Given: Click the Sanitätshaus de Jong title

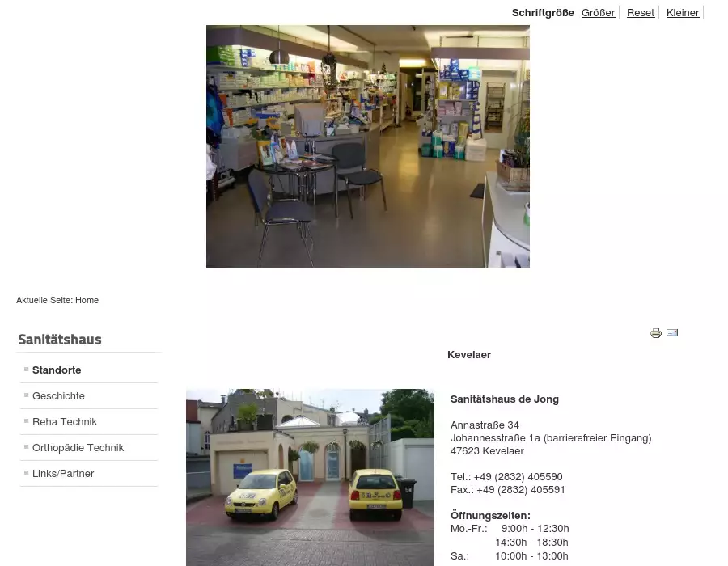Looking at the screenshot, I should (504, 399).
